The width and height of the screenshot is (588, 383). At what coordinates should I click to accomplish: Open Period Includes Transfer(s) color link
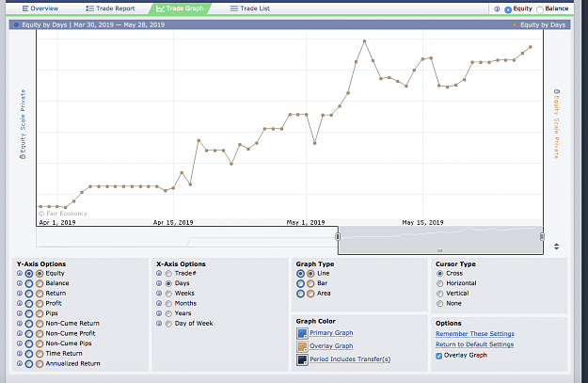pos(350,359)
